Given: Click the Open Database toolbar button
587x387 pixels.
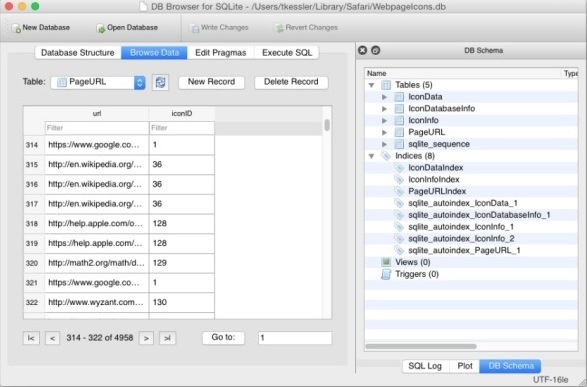Looking at the screenshot, I should point(127,28).
